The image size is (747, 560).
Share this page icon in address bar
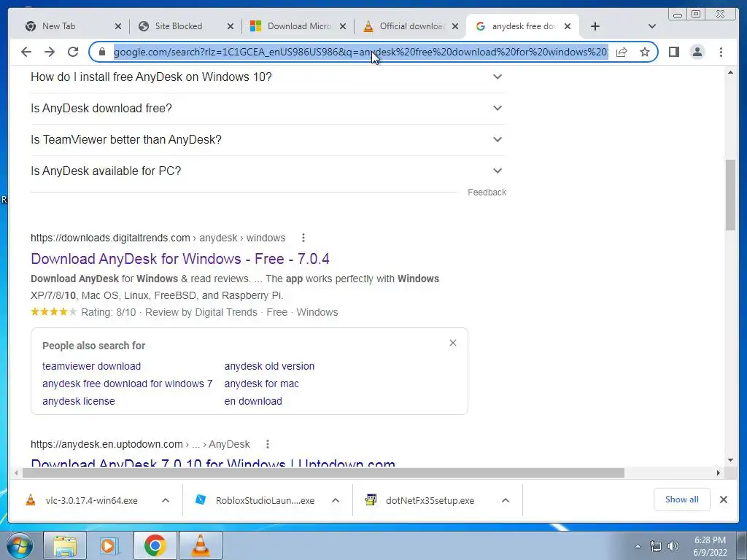pos(622,52)
